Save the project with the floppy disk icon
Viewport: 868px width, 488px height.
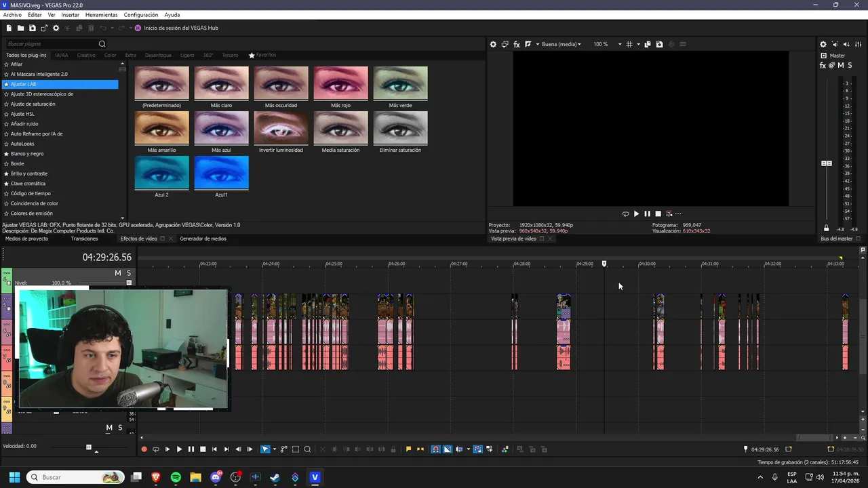(32, 28)
